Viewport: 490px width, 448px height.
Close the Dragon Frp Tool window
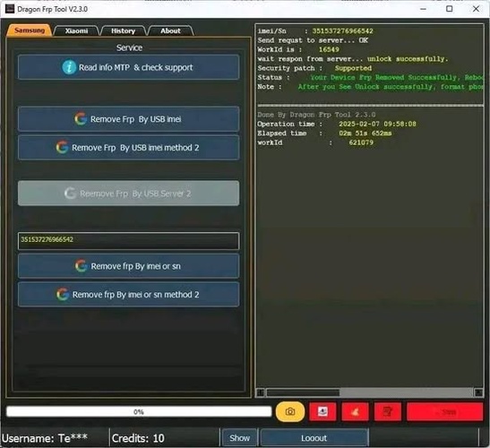coord(476,9)
